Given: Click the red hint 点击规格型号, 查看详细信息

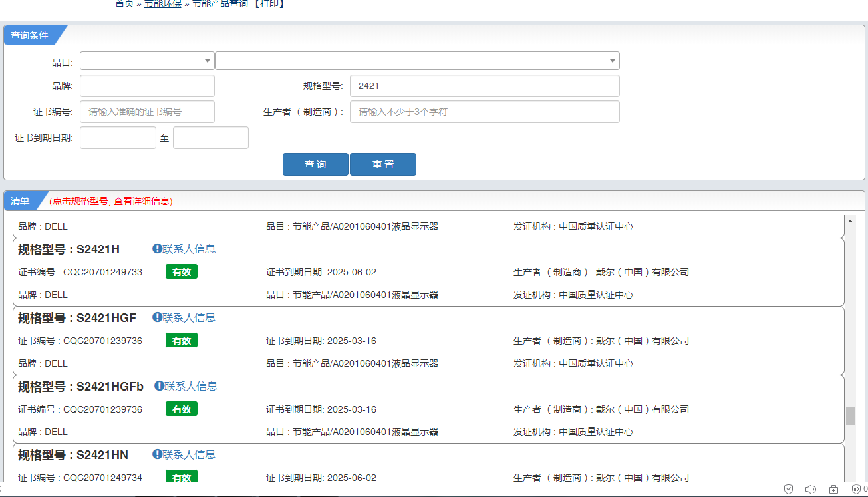Looking at the screenshot, I should click(x=111, y=201).
